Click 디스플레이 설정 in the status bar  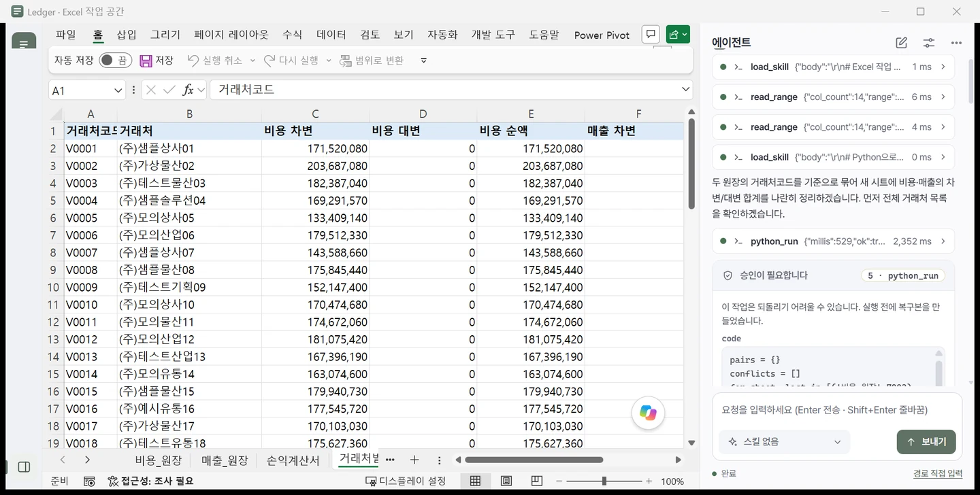[x=406, y=481]
